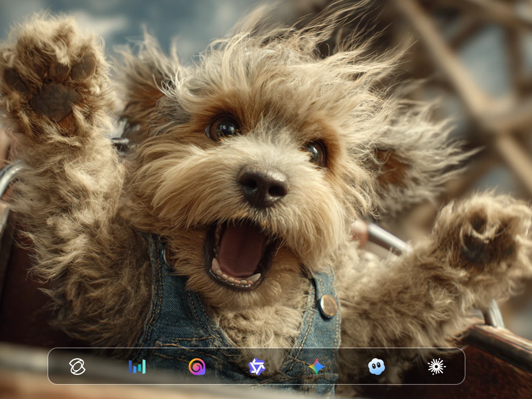Image resolution: width=532 pixels, height=399 pixels.
Task: Launch Qwen from the dock
Action: tap(256, 367)
